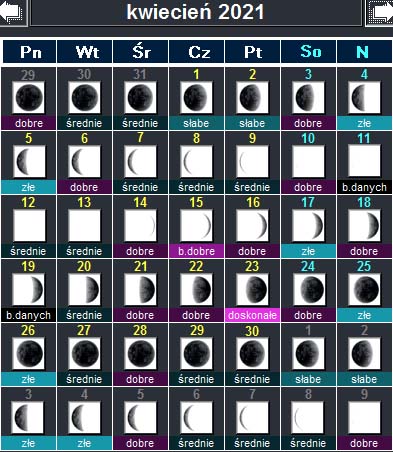This screenshot has width=393, height=452.
Task: Select the Pt weekday header
Action: tap(253, 52)
